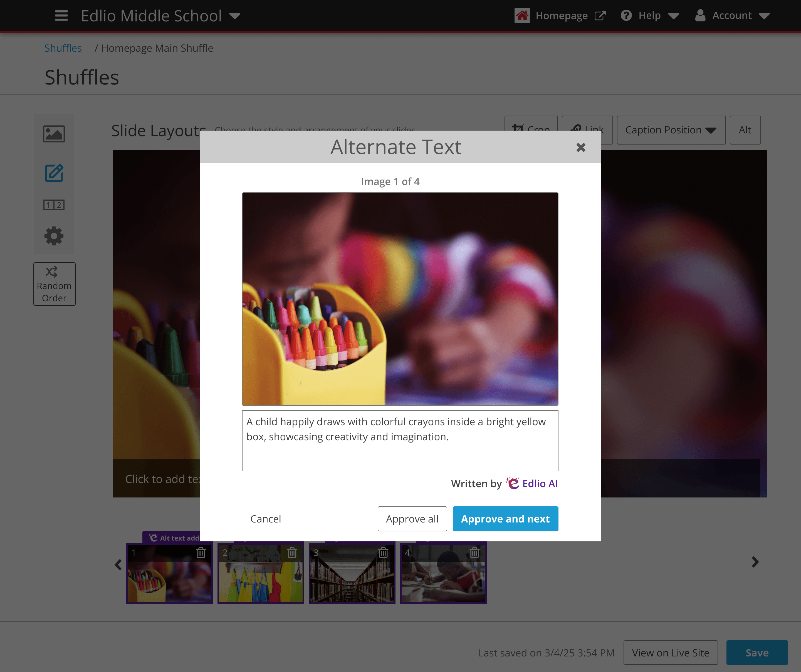
Task: Expand the Account menu
Action: [x=732, y=16]
